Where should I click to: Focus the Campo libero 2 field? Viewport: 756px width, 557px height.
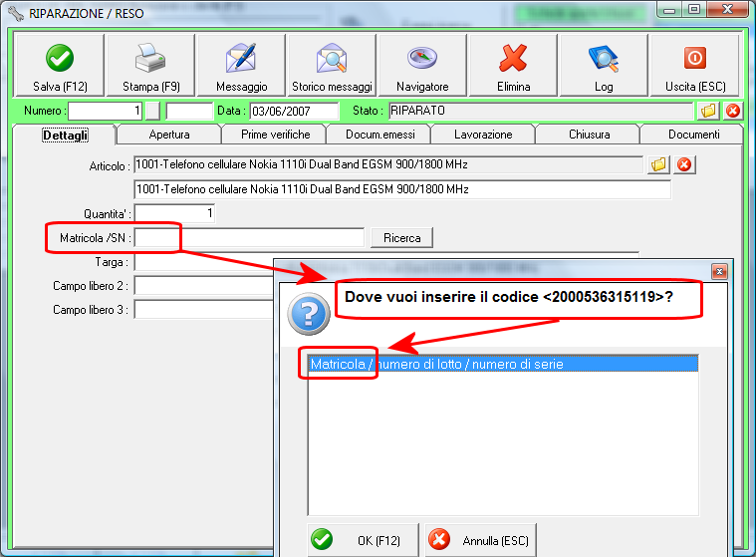coord(204,286)
